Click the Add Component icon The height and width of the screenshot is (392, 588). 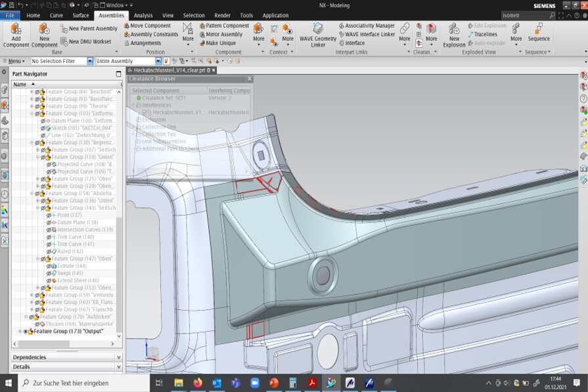pos(16,30)
